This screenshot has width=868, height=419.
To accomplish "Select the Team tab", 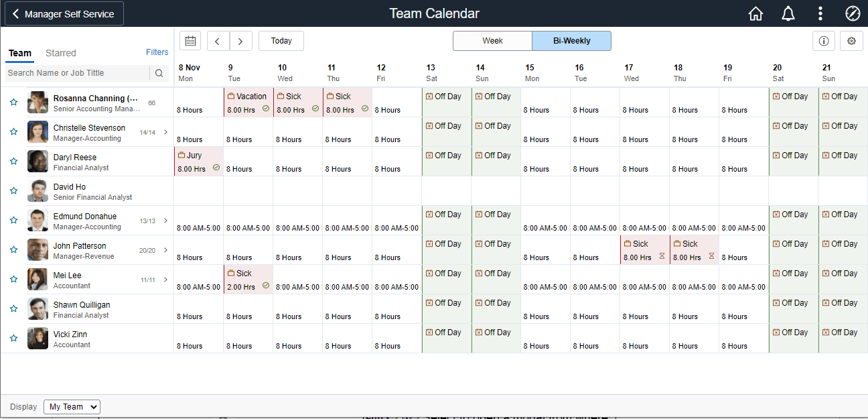I will tap(20, 53).
